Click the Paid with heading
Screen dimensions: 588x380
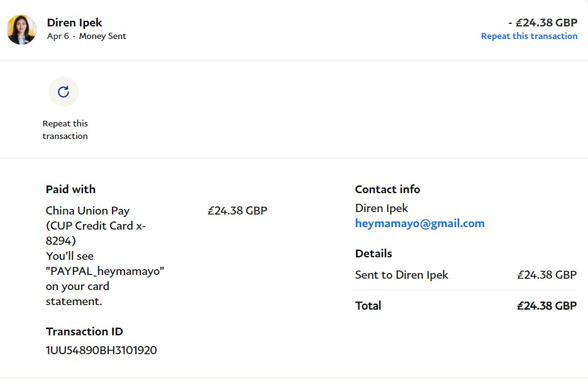[x=70, y=189]
